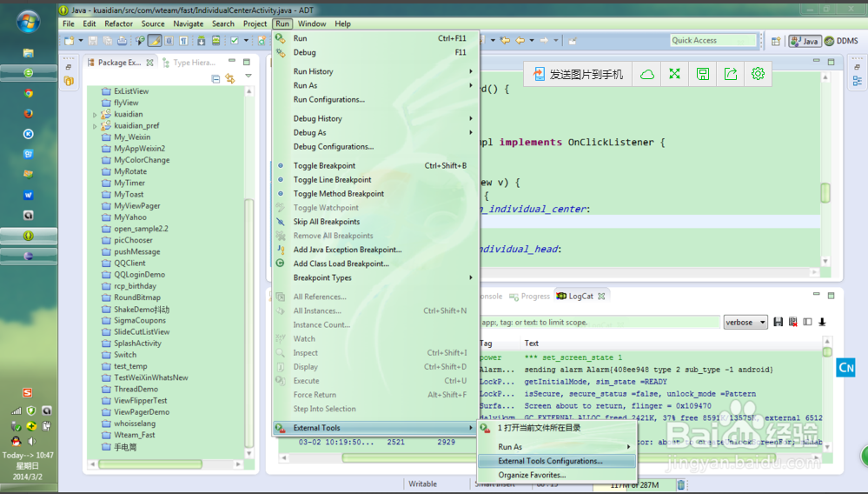Open the File menu
868x494 pixels.
[x=69, y=23]
